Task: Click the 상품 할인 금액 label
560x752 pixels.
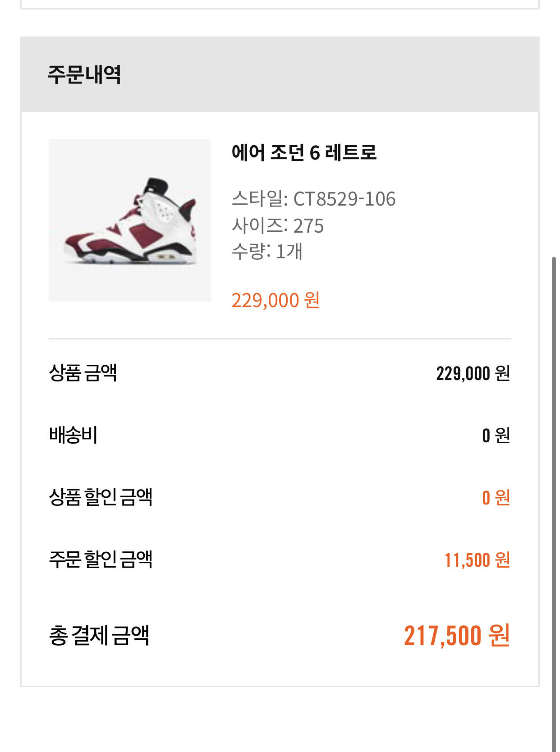Action: click(x=101, y=497)
